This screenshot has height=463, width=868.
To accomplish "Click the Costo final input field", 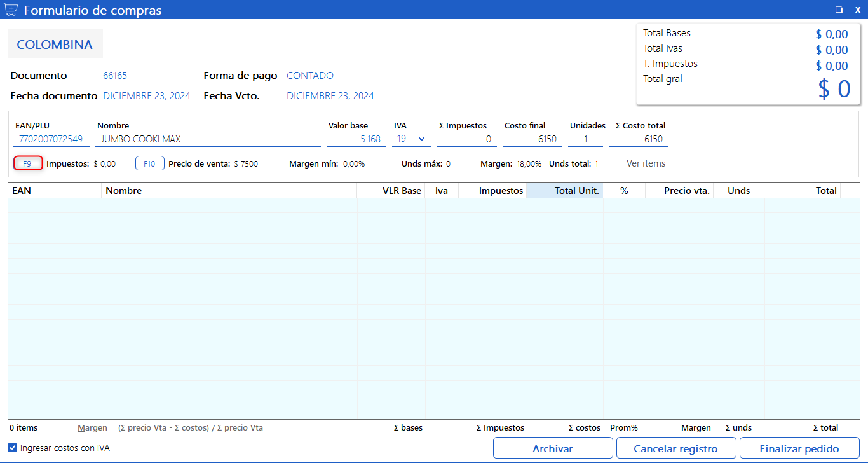I will [x=532, y=139].
